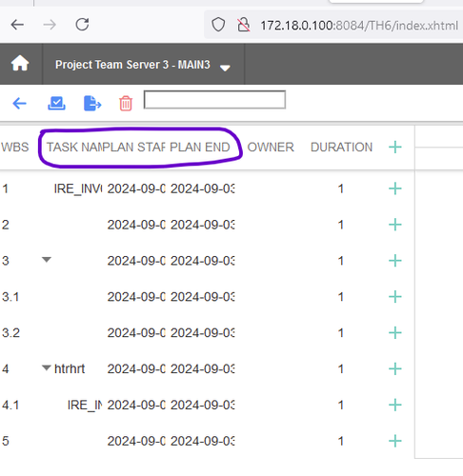Viewport: 463px width, 476px height.
Task: Click plan end date of WBS 5
Action: [x=202, y=442]
